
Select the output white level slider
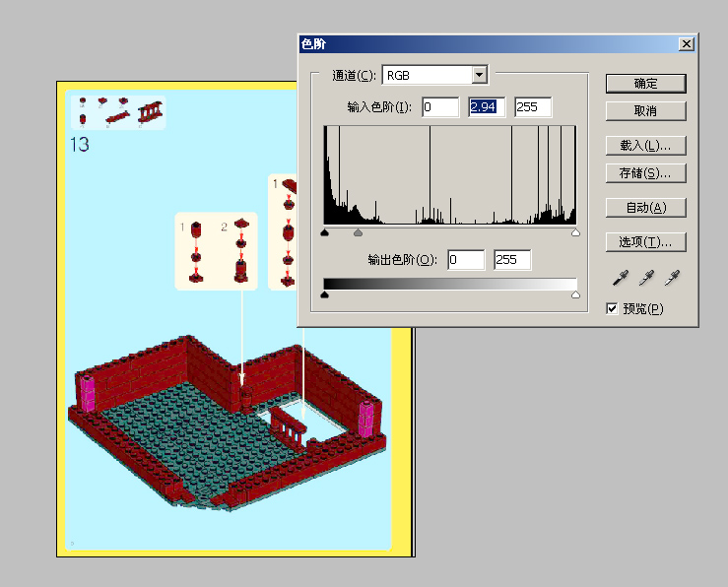[575, 294]
